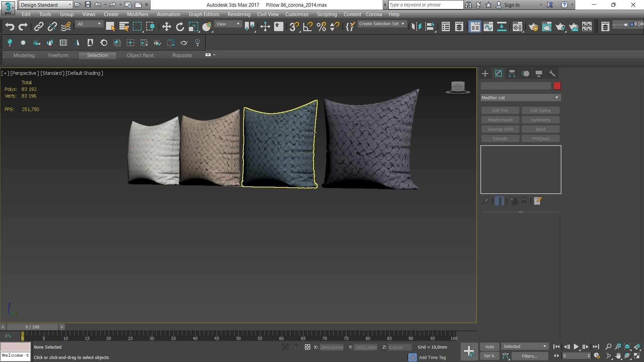
Task: Activate Select and Move tool
Action: [166, 26]
